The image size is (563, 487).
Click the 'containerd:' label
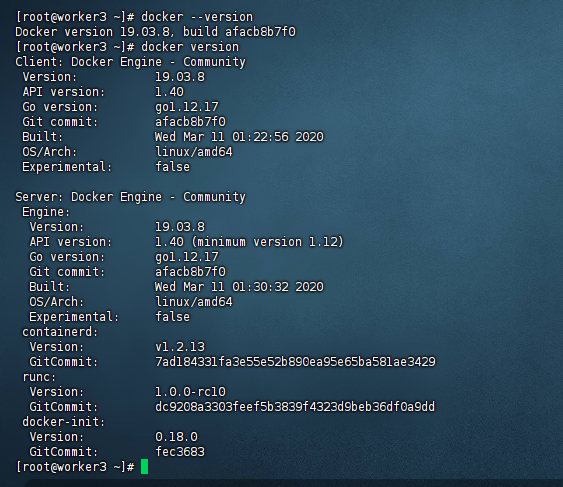(x=60, y=332)
